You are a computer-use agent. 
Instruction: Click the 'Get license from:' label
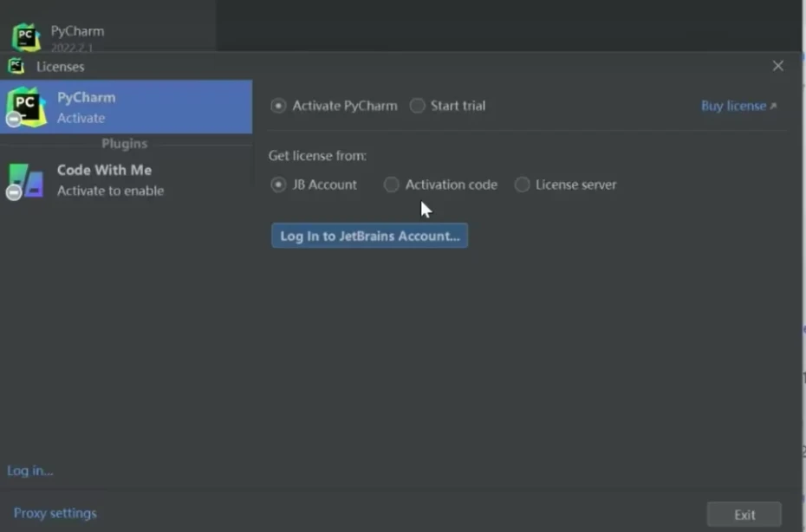click(317, 156)
